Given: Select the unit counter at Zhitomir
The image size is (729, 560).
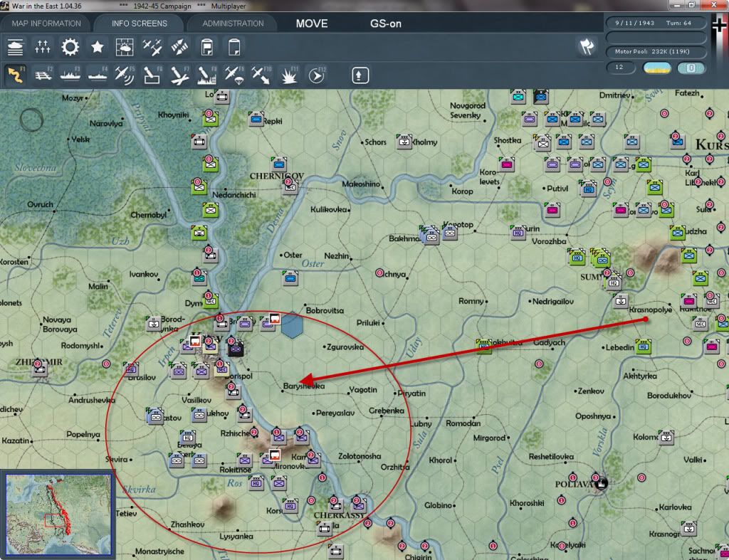Looking at the screenshot, I should click(x=40, y=369).
